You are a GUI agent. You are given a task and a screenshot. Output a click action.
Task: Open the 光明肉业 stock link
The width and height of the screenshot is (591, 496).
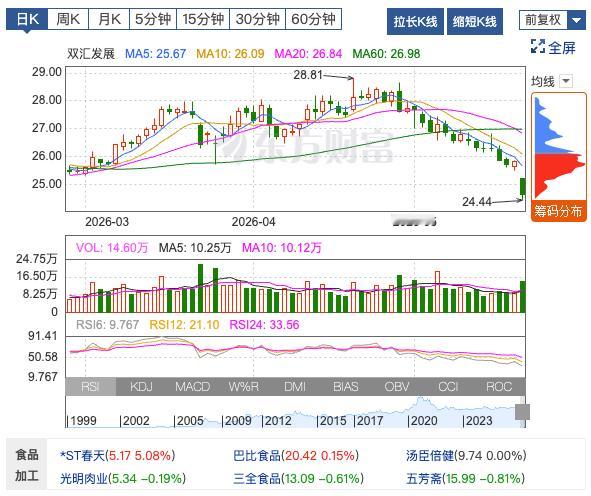[x=84, y=479]
